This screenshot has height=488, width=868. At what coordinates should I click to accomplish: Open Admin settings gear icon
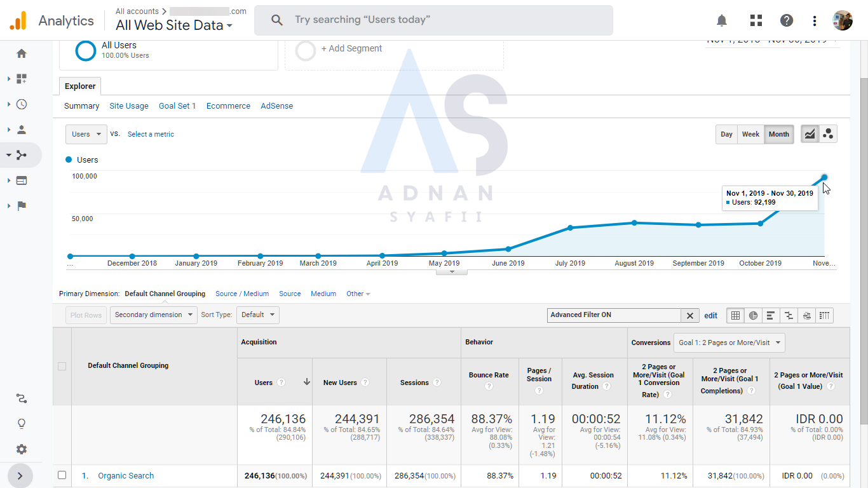pos(22,449)
